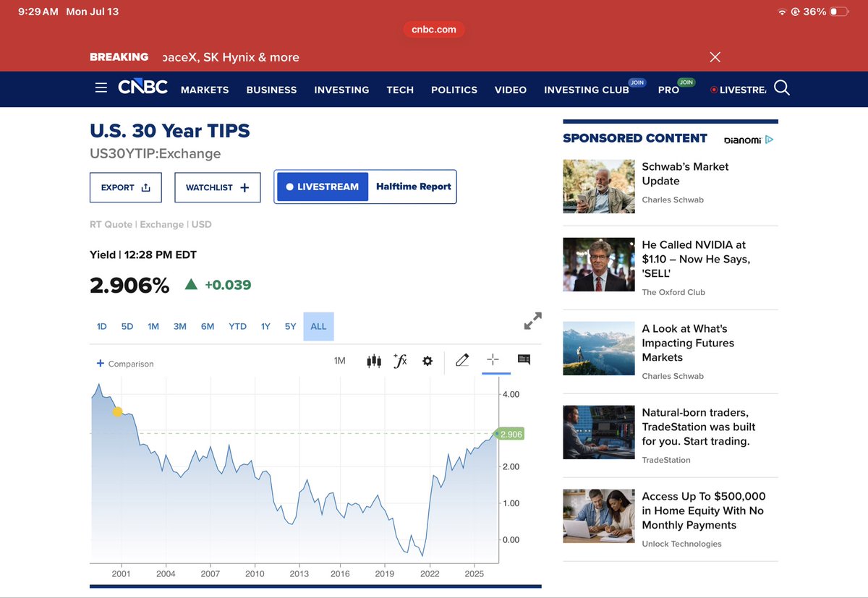
Task: Open the Halftime Report link
Action: tap(414, 187)
